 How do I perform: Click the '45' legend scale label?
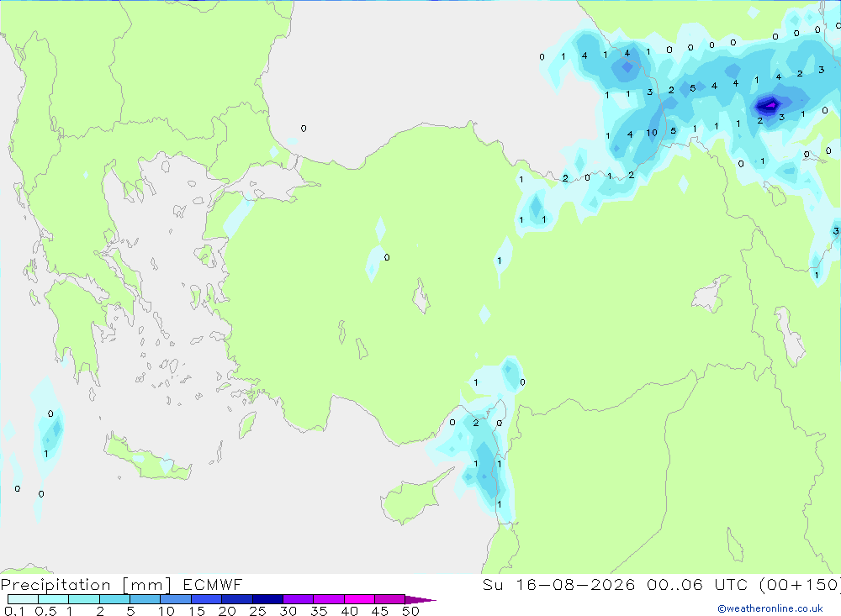380,611
